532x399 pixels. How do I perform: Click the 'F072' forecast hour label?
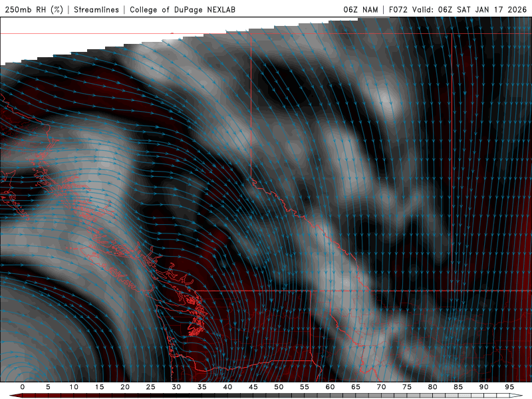click(398, 9)
